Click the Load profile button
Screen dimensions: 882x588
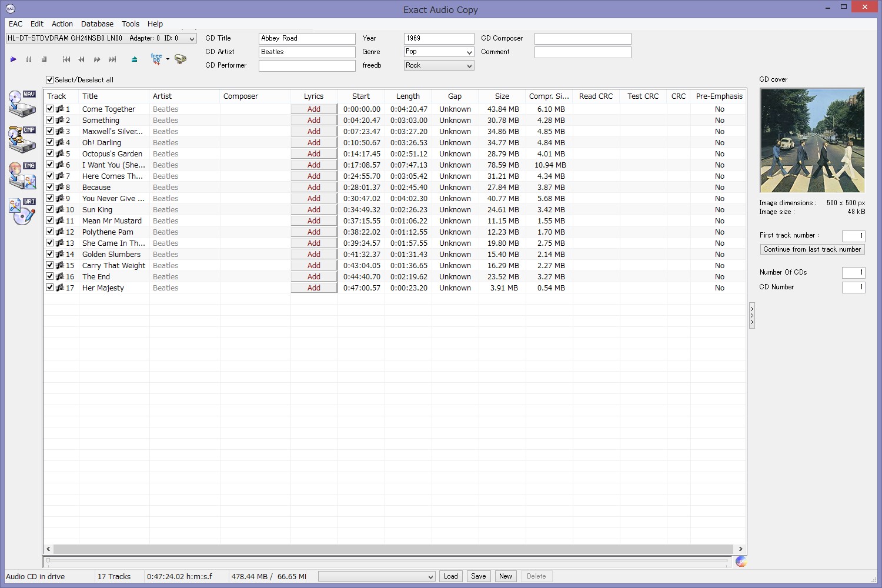click(x=451, y=576)
